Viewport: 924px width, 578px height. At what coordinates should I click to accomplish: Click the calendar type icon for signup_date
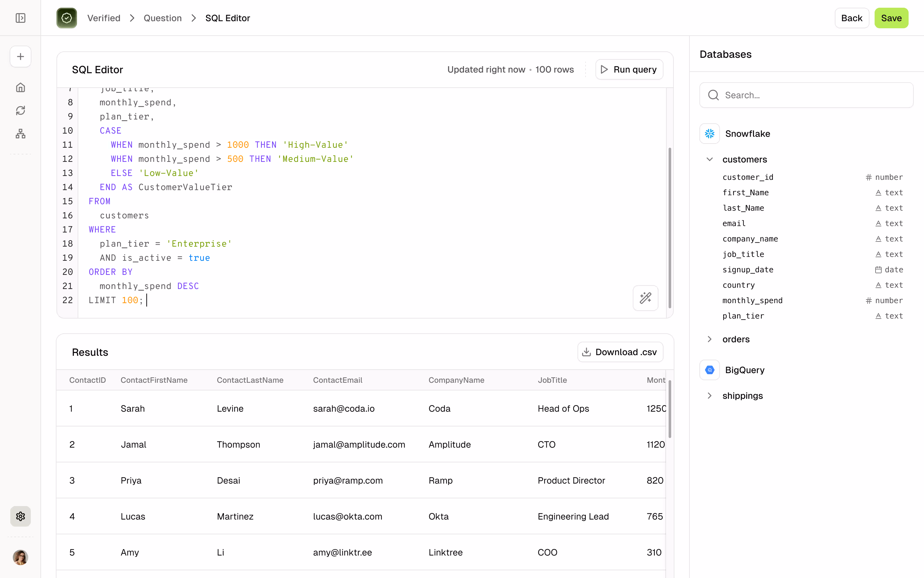click(878, 270)
